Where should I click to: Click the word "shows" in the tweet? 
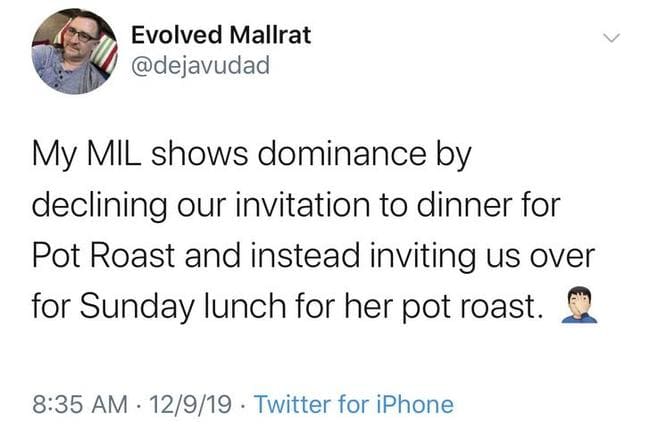199,154
